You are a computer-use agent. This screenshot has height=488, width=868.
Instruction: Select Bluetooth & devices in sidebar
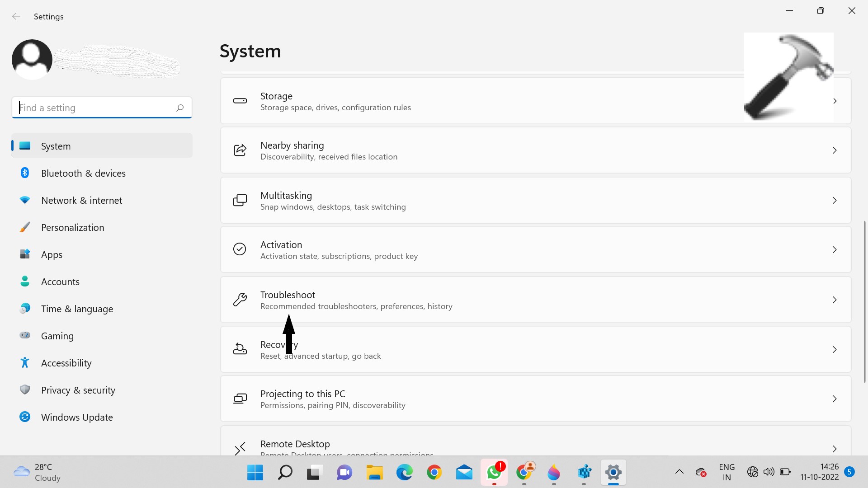[x=83, y=173]
